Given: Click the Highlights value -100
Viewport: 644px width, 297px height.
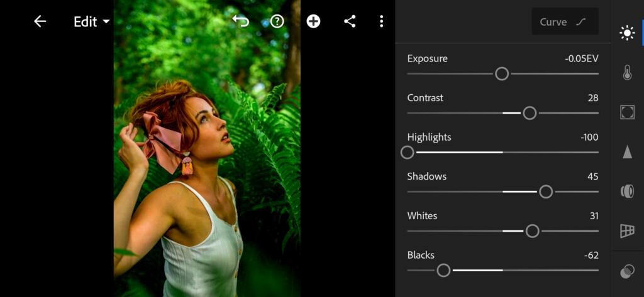Looking at the screenshot, I should (x=589, y=138).
